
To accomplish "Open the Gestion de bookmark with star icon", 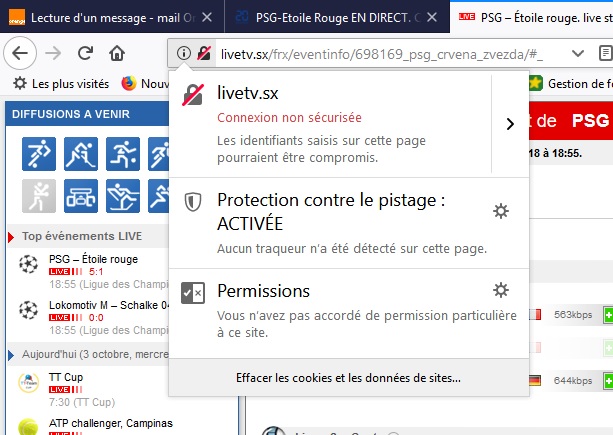I will click(x=571, y=84).
